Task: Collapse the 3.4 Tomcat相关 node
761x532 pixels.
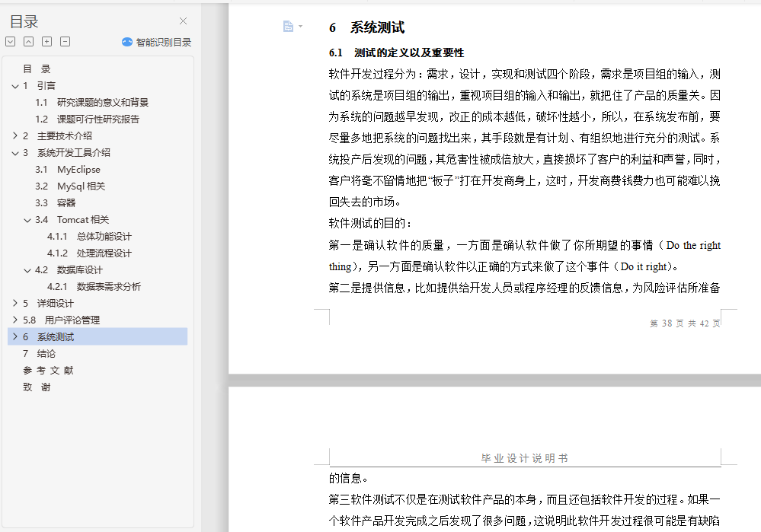Action: pyautogui.click(x=27, y=220)
